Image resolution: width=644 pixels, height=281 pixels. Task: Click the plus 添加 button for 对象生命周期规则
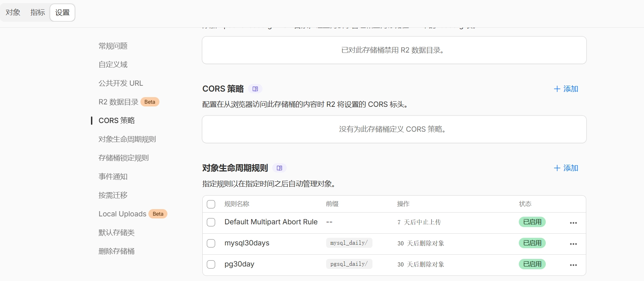coord(566,168)
